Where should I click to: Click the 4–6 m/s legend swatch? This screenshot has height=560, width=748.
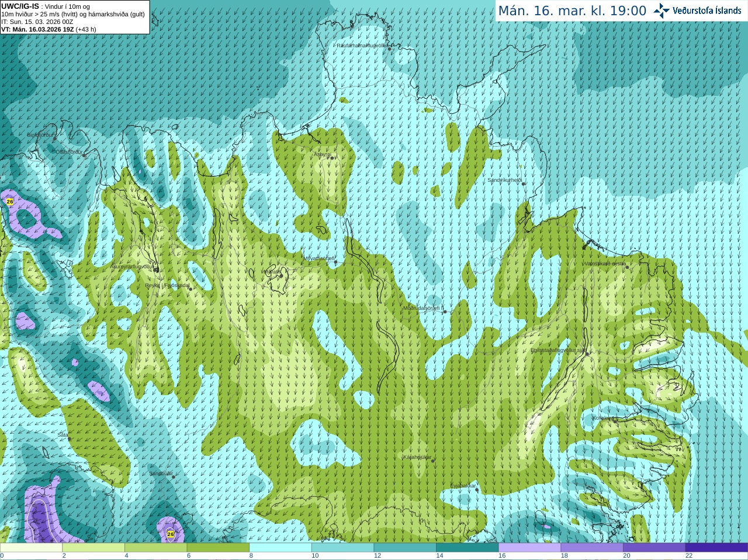point(156,548)
